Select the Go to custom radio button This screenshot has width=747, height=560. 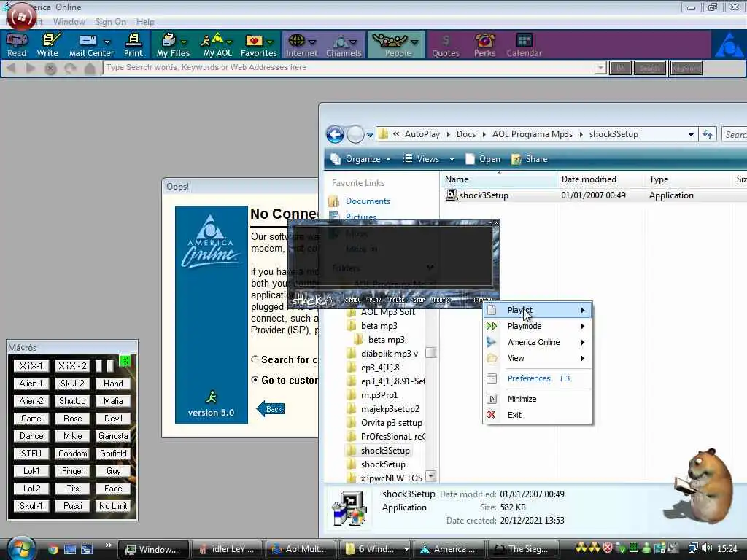coord(255,380)
